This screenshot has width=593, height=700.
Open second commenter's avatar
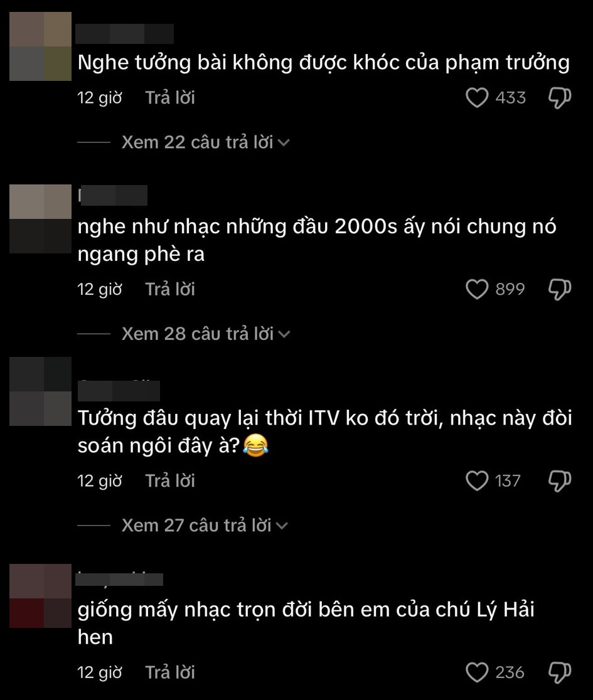point(40,219)
